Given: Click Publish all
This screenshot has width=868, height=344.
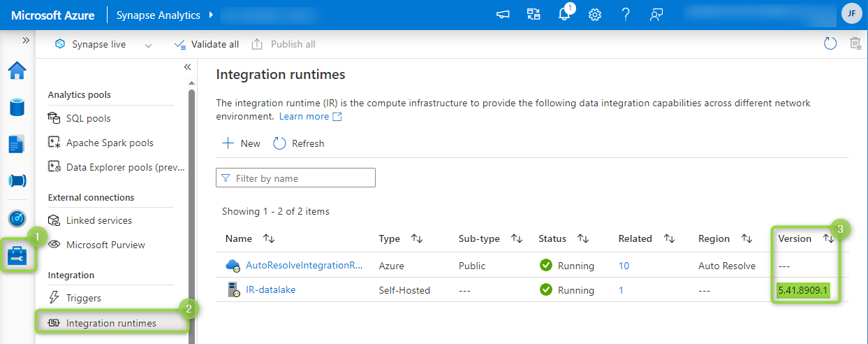Looking at the screenshot, I should coord(284,44).
